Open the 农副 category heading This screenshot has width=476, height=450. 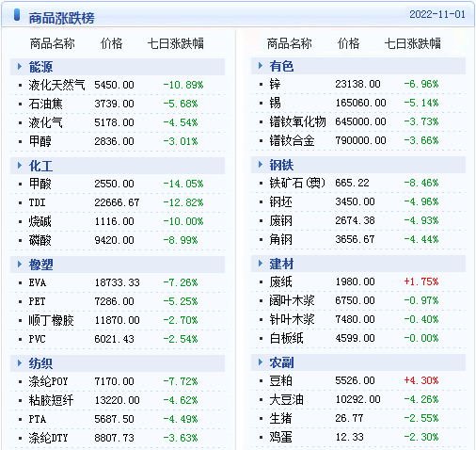pos(281,362)
